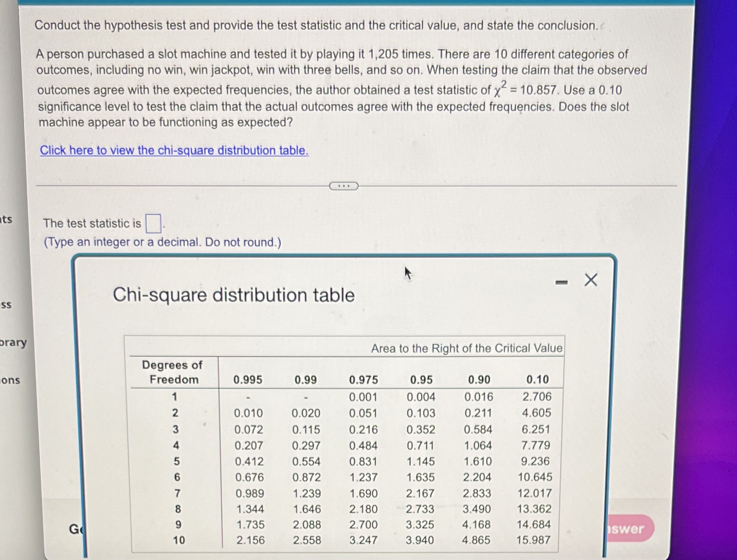Switch to the Contents tab on the left
This screenshot has width=737, height=560.
click(8, 219)
